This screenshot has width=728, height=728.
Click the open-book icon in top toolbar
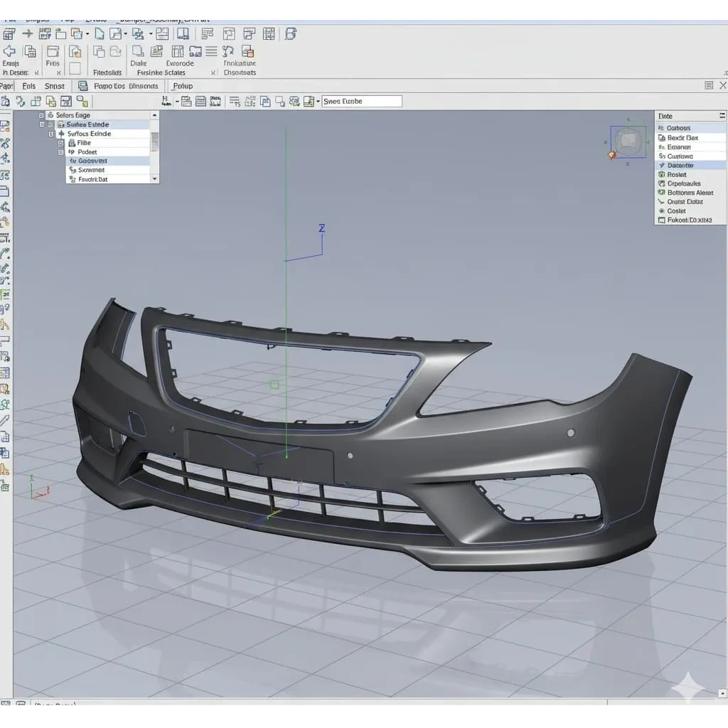183,33
